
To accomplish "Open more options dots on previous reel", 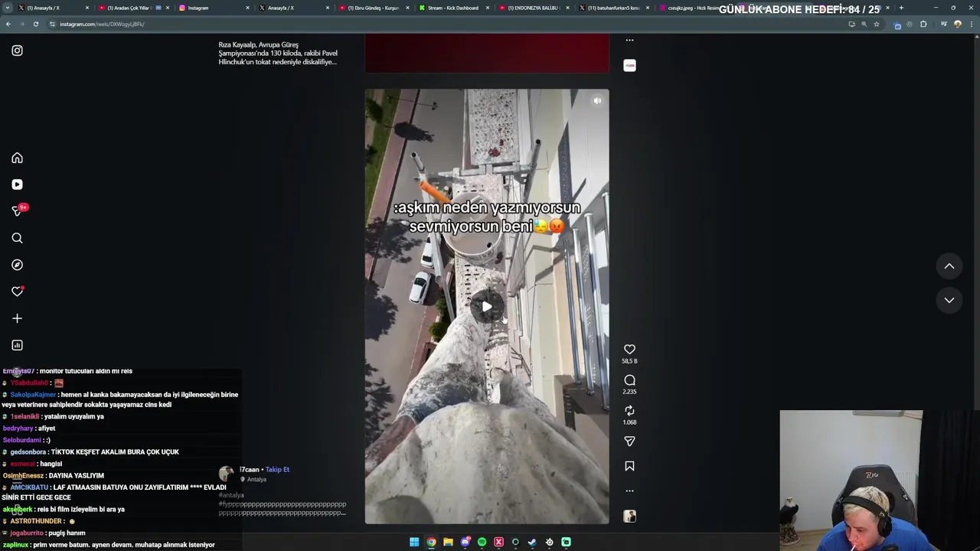I will pyautogui.click(x=629, y=40).
